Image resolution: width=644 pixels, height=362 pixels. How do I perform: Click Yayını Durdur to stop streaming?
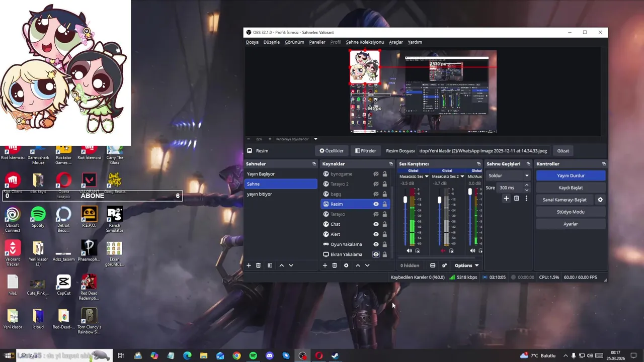pos(571,175)
